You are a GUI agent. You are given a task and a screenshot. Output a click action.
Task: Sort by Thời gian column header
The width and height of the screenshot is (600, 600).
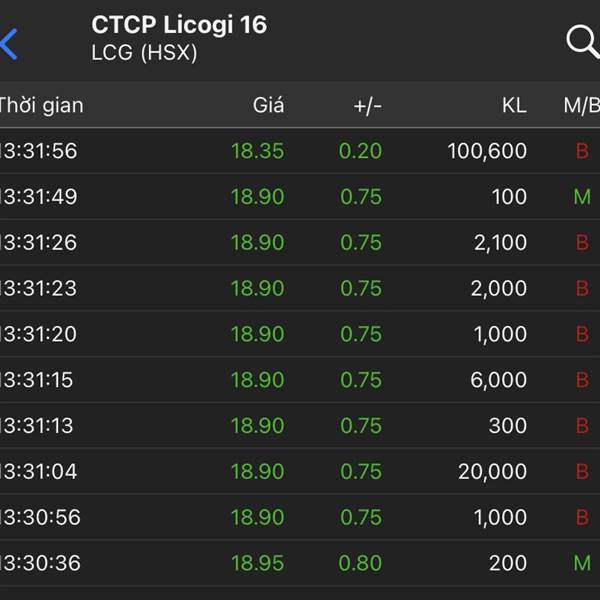[x=40, y=105]
